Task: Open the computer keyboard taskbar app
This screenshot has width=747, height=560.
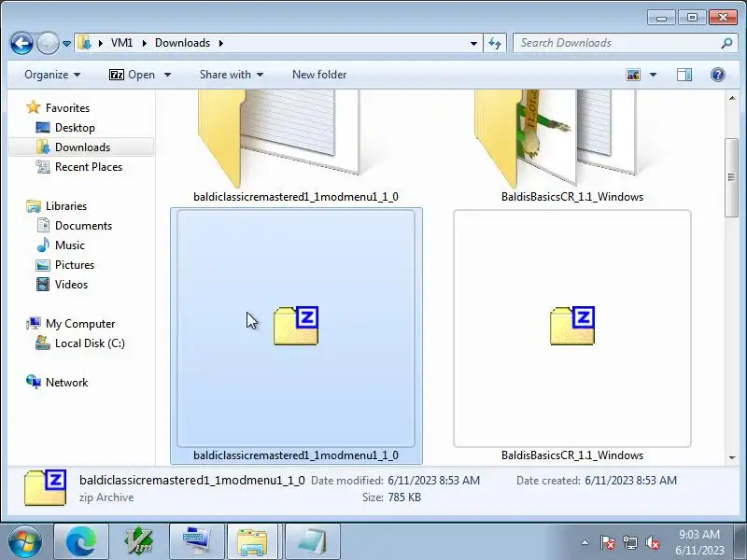Action: tap(196, 541)
